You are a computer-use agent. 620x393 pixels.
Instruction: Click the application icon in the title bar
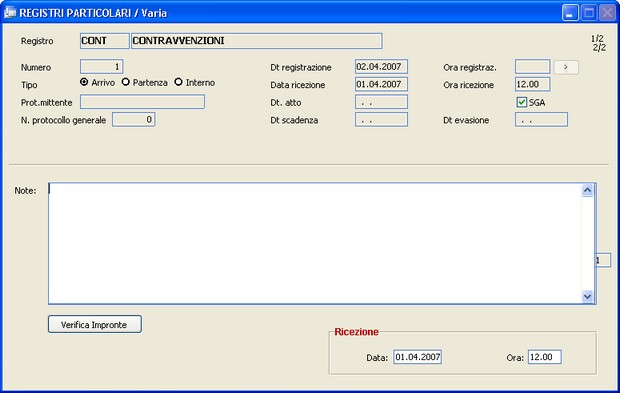[9, 12]
